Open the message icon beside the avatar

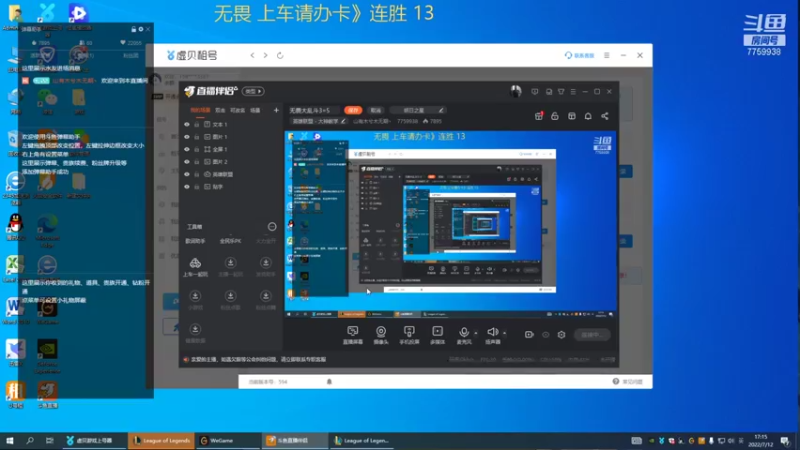(x=535, y=92)
